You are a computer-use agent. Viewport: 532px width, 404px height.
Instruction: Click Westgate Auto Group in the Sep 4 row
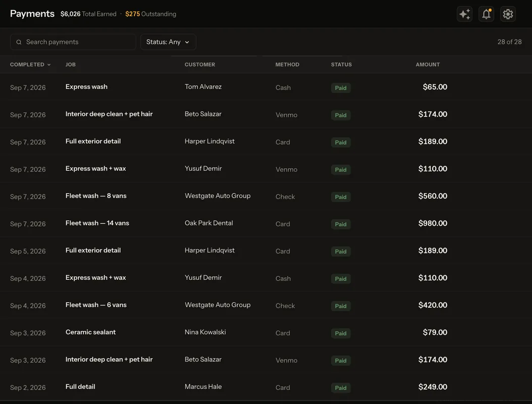[x=218, y=305]
